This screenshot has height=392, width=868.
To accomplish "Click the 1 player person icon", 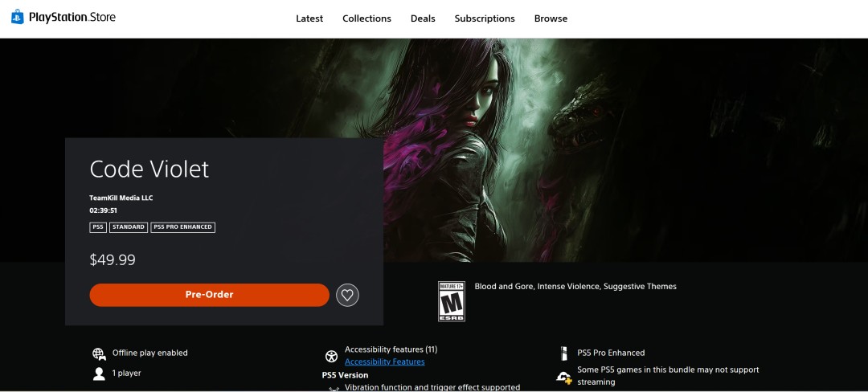I will (99, 374).
